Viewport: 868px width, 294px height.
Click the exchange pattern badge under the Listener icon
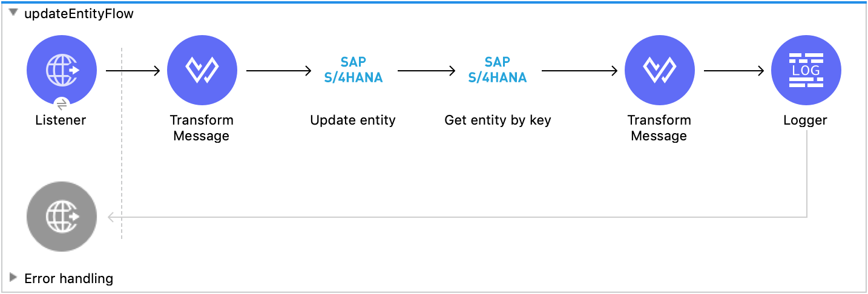[61, 103]
